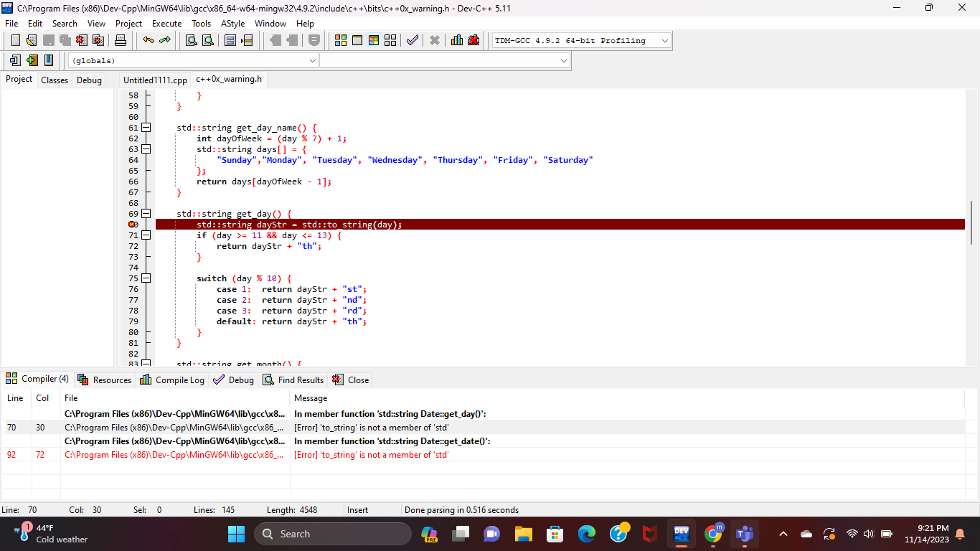Click the Delete Profiling Information icon
Screen dimensions: 980x551
pyautogui.click(x=473, y=40)
